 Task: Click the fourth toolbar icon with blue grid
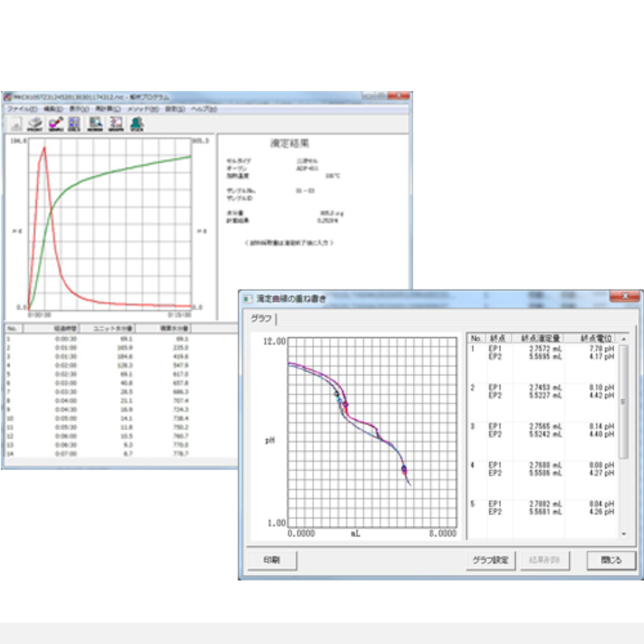pyautogui.click(x=75, y=125)
